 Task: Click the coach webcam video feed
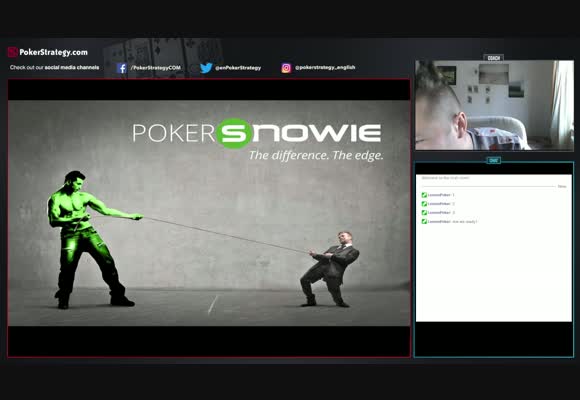click(x=495, y=105)
